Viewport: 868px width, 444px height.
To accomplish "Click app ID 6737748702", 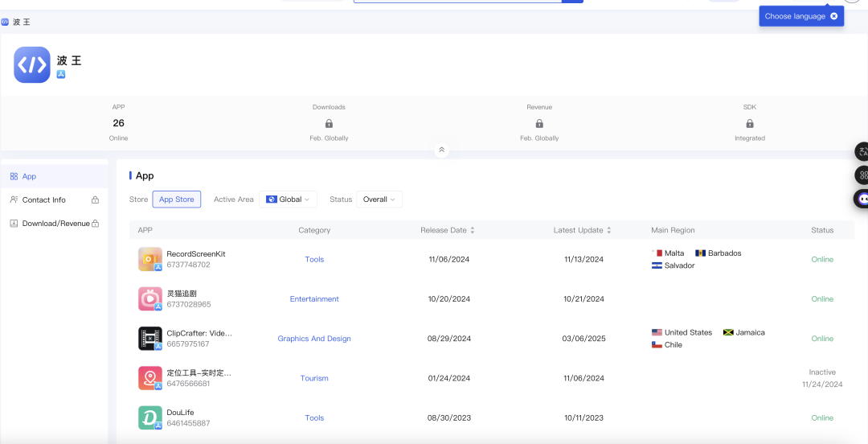I will 188,265.
